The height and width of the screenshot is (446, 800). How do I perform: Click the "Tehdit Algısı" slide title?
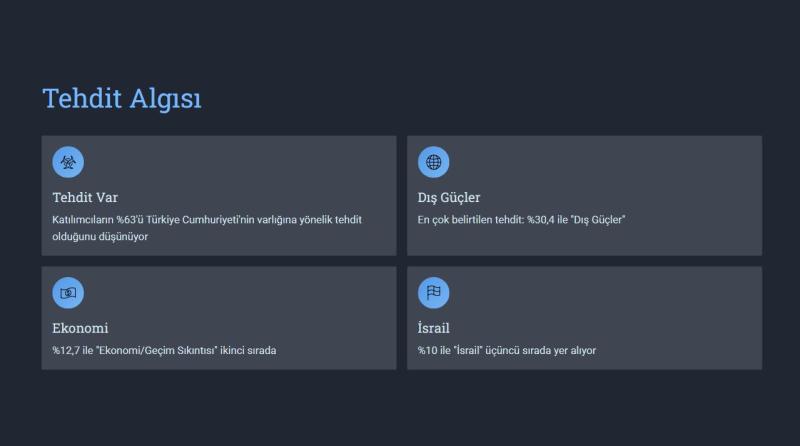(122, 99)
